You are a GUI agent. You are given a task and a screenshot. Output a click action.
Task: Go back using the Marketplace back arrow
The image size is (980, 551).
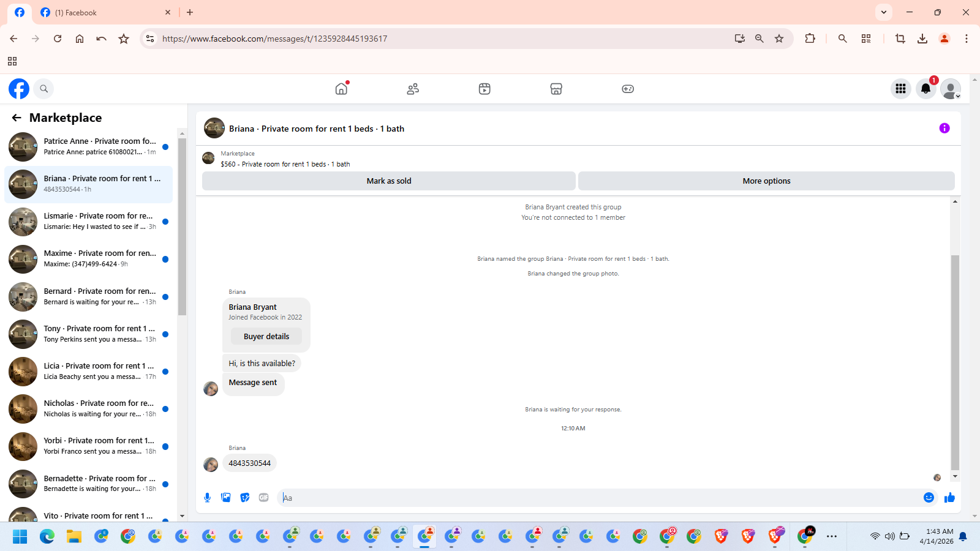(17, 118)
